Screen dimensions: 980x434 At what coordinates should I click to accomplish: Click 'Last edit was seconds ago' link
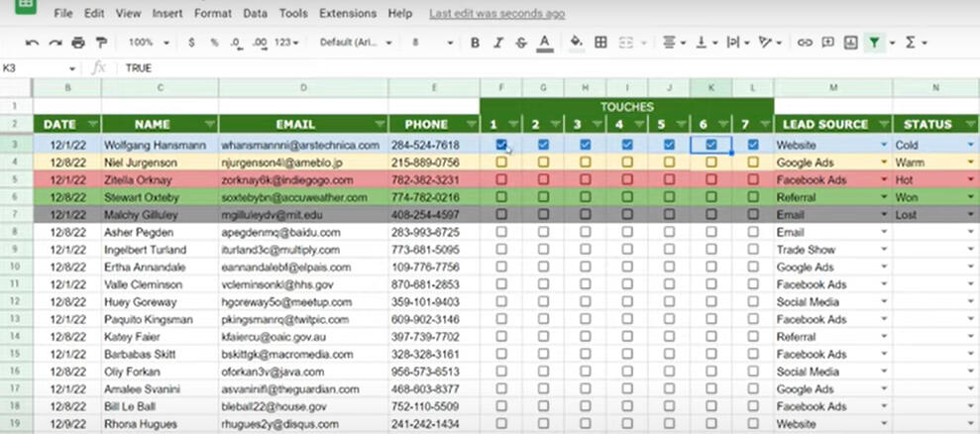pos(497,14)
